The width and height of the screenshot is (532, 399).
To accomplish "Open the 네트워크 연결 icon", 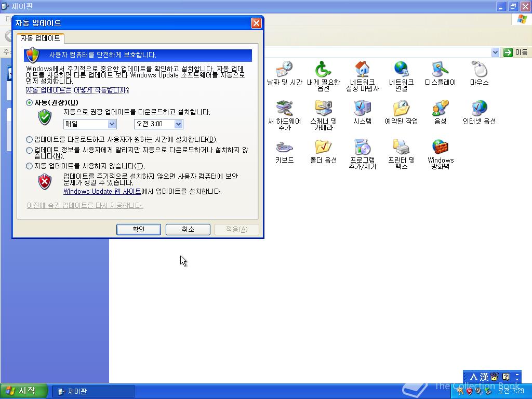I will point(402,76).
